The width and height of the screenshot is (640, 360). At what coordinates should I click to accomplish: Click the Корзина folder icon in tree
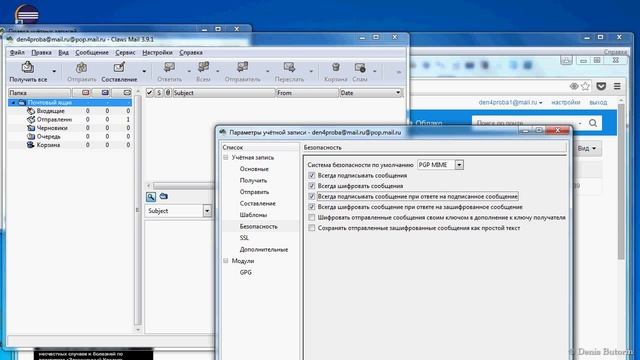tap(31, 145)
